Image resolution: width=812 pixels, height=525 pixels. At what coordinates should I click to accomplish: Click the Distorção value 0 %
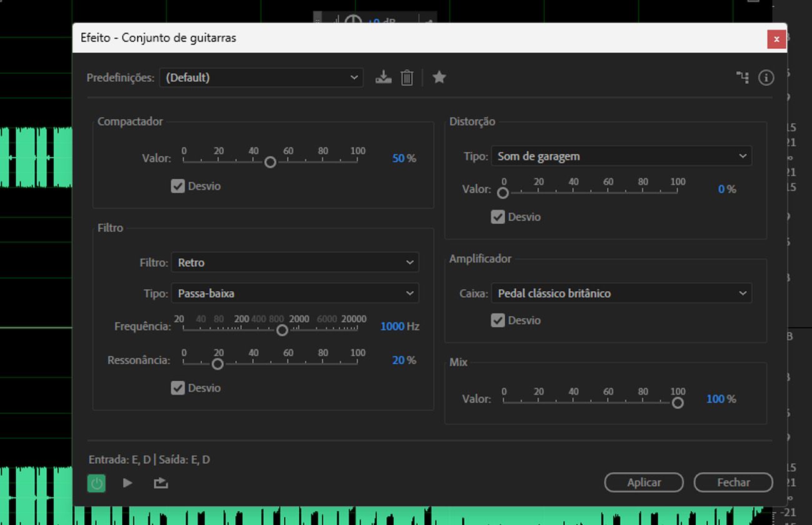(x=727, y=189)
